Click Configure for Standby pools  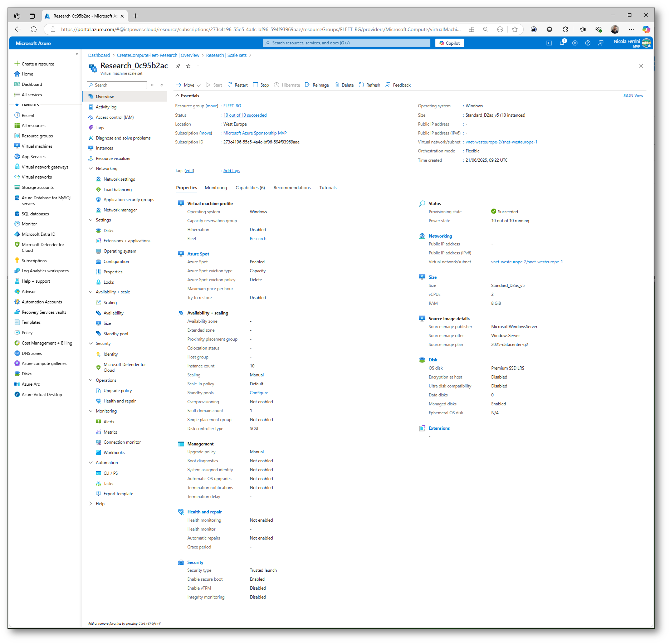(x=259, y=393)
